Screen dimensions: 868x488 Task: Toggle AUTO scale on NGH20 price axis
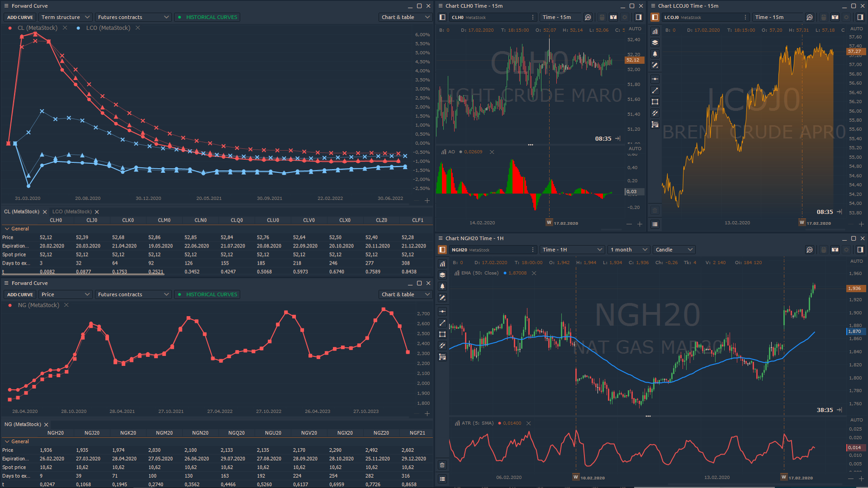pyautogui.click(x=856, y=261)
